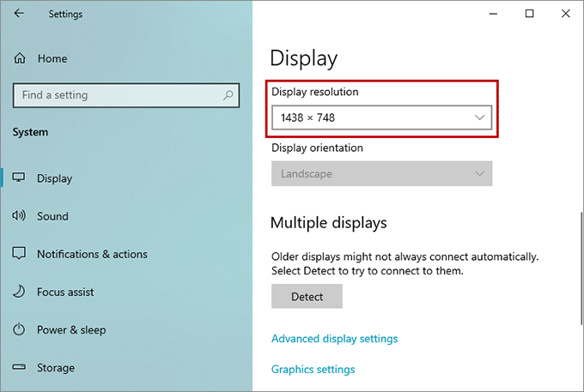The image size is (584, 392).
Task: Open Focus assist settings
Action: 65,292
